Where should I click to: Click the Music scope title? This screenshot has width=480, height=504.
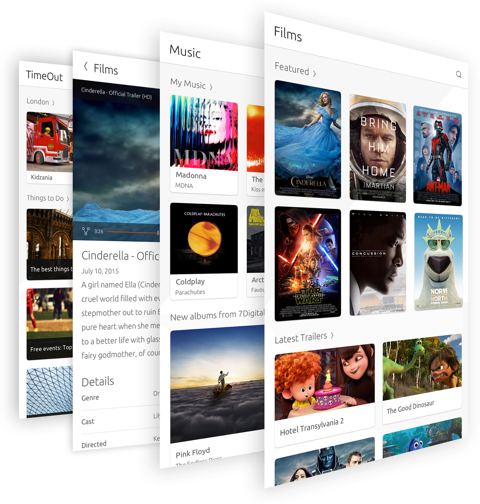click(185, 52)
